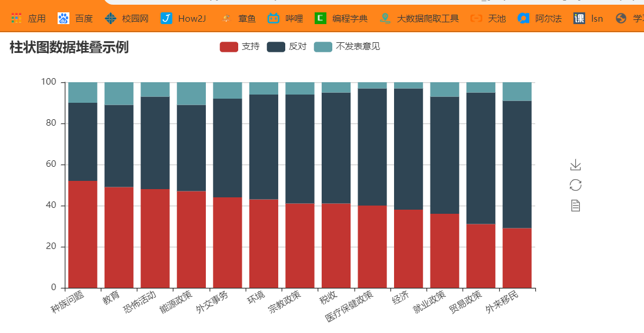Toggle the 反对 legend series
The width and height of the screenshot is (644, 333).
coord(286,47)
